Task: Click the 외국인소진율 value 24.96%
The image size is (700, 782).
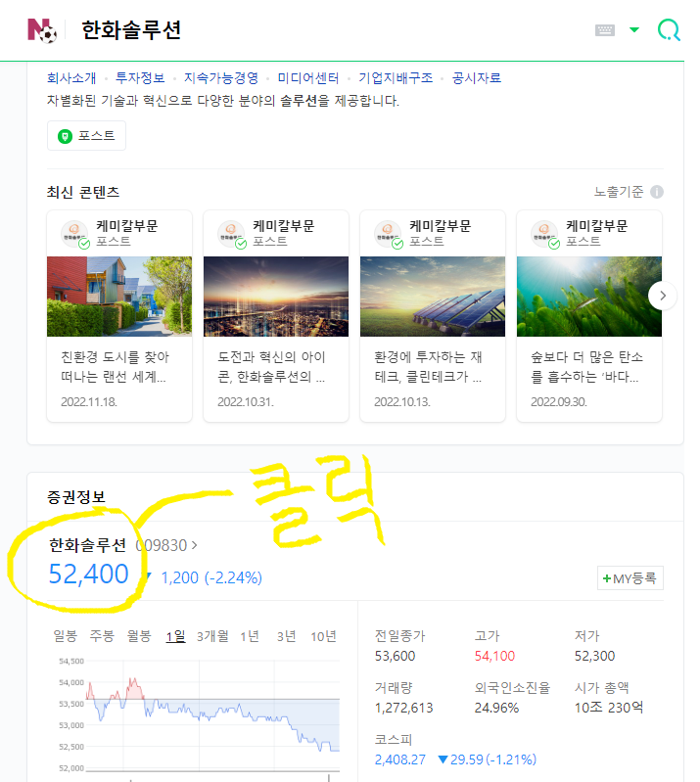Action: click(496, 708)
